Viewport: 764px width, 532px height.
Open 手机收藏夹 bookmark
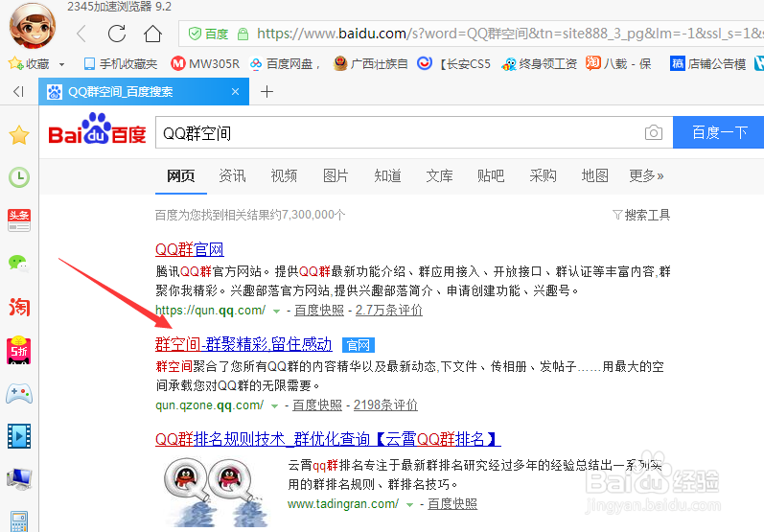(x=121, y=64)
